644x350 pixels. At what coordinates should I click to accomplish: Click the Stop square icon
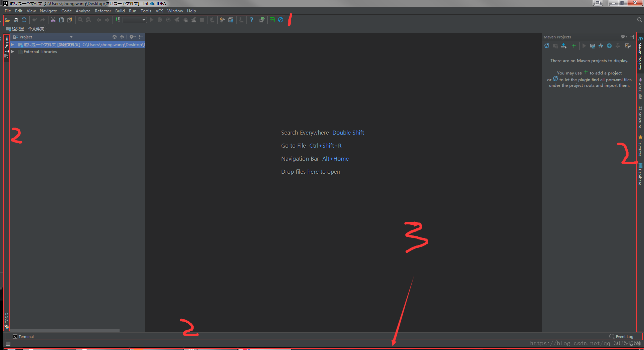202,20
